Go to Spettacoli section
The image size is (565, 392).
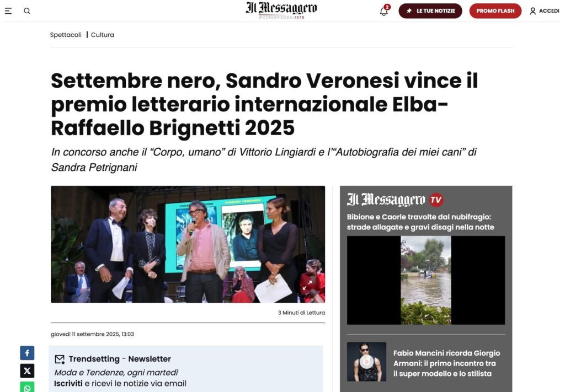click(x=66, y=35)
